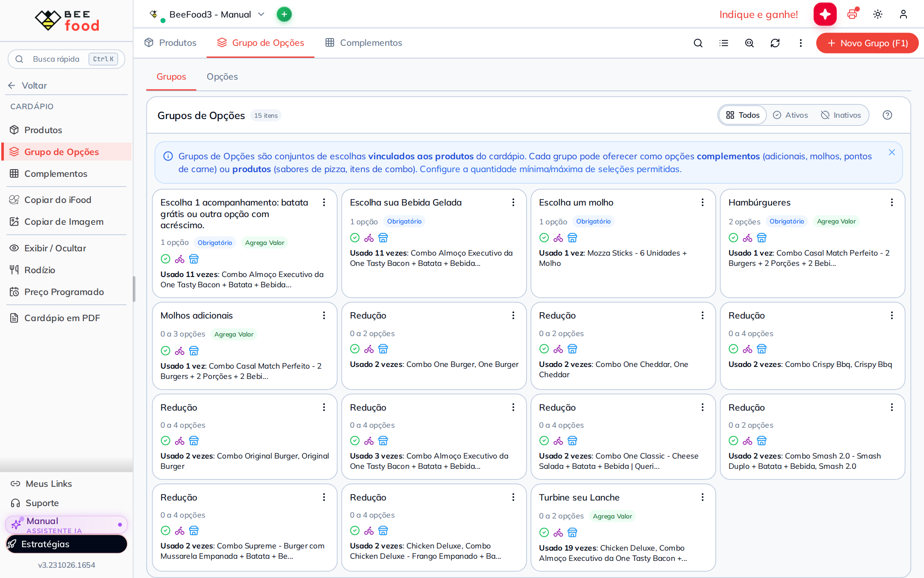
Task: Open options menu for Molhos adicionais card
Action: 324,316
